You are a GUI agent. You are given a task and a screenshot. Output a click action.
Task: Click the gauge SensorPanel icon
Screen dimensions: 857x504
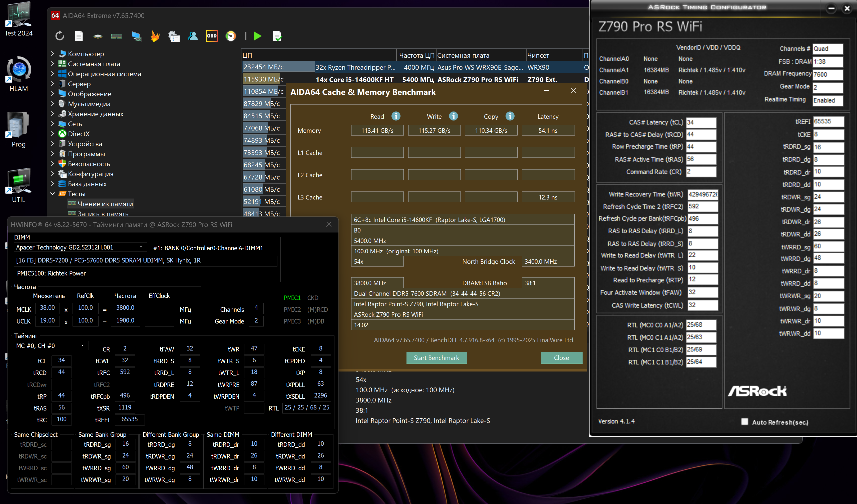click(x=231, y=36)
